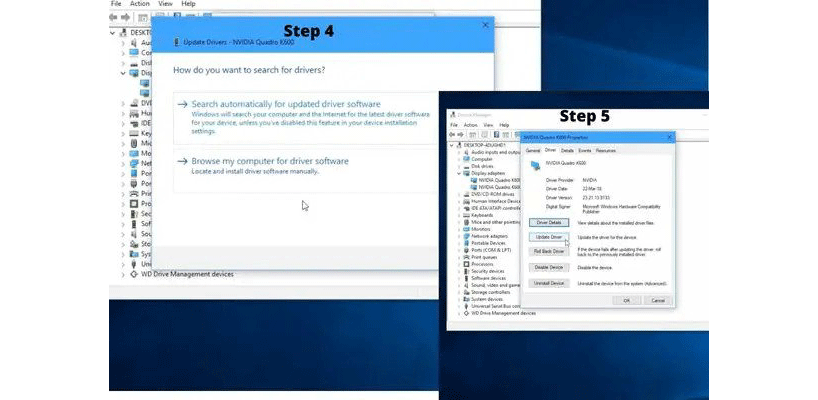Viewport: 818px width, 400px height.
Task: Open Action menu behind the Update Drivers wizard
Action: coord(139,4)
